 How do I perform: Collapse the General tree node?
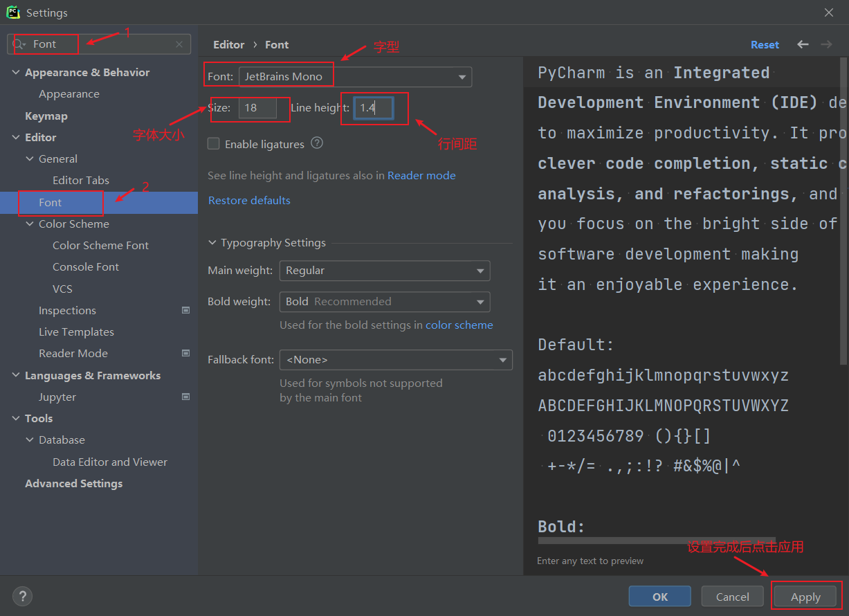point(30,159)
